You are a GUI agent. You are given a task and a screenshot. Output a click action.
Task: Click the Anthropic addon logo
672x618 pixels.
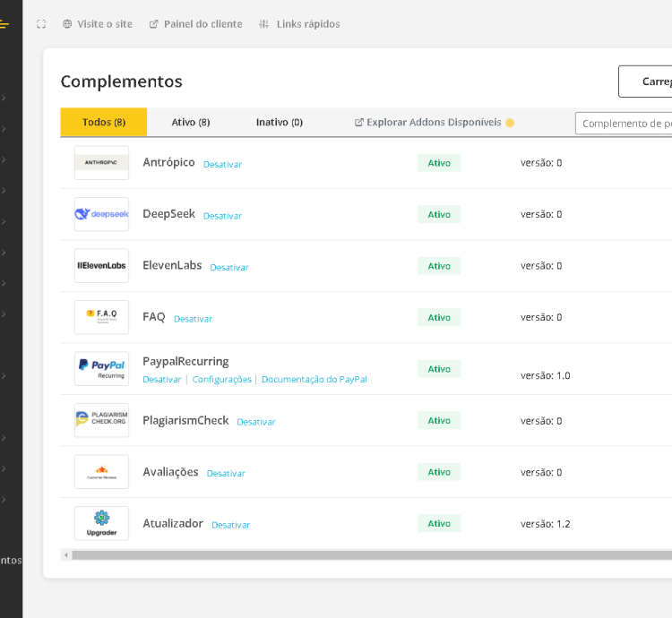tap(101, 163)
